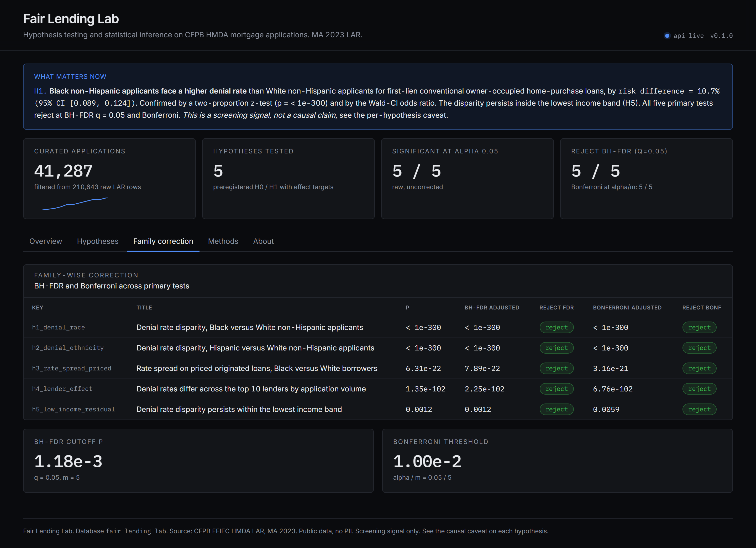This screenshot has width=756, height=548.
Task: Click the Reject Bonf badge for h5_low_income_residual
Action: 699,409
